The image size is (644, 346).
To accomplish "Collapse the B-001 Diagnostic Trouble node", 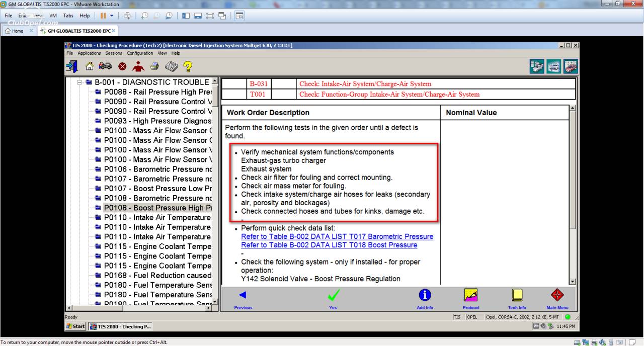I will [x=79, y=82].
